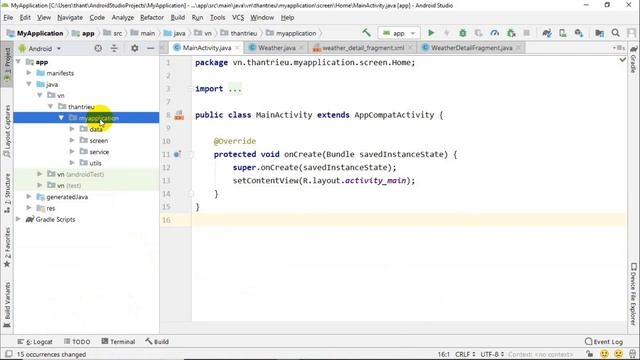Click the Profile app gauge icon
The image size is (640, 360).
pos(495,33)
